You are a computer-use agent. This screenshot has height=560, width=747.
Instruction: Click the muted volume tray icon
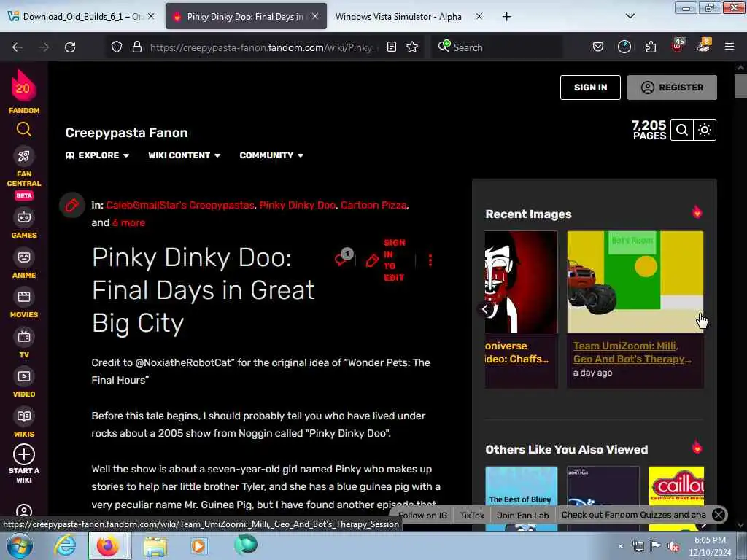click(673, 547)
